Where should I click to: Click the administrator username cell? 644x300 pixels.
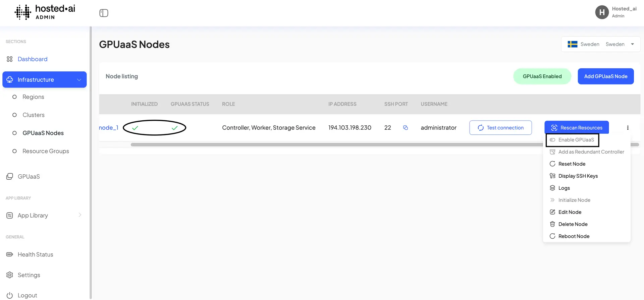coord(439,128)
